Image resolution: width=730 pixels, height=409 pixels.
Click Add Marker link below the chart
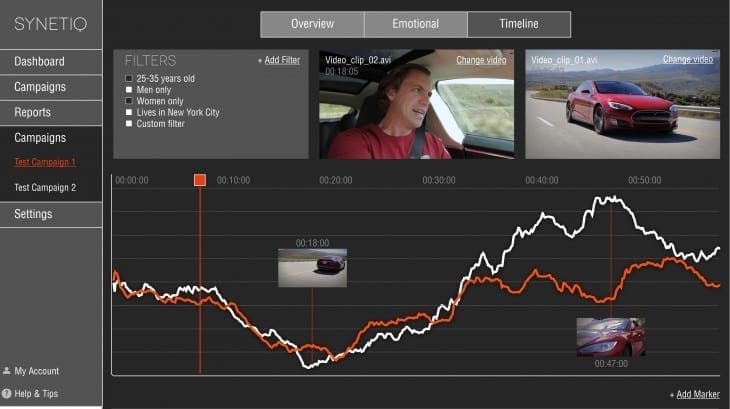pos(698,394)
